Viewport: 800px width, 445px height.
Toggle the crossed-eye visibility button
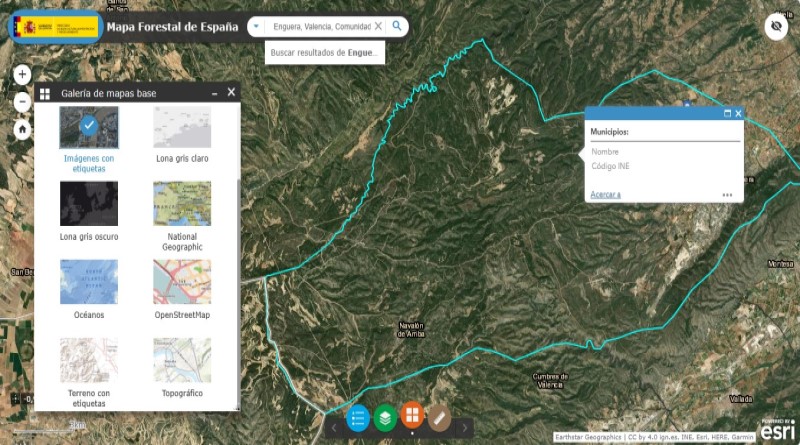(x=776, y=26)
